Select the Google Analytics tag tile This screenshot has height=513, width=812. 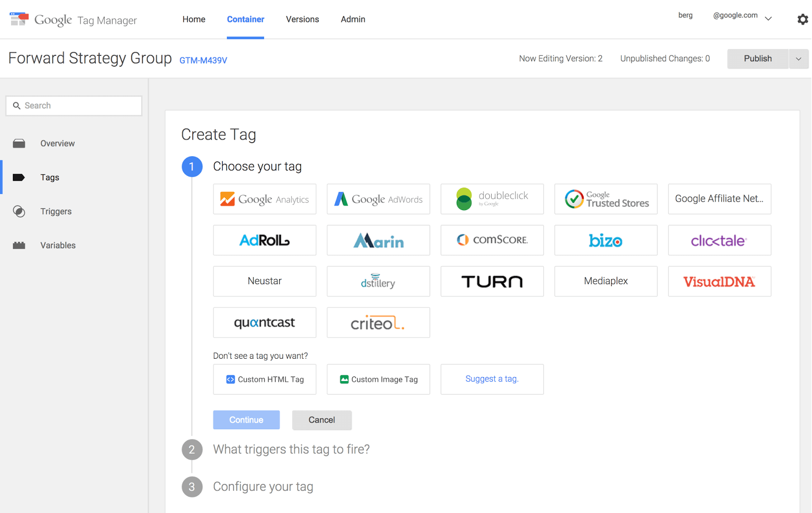click(x=264, y=199)
